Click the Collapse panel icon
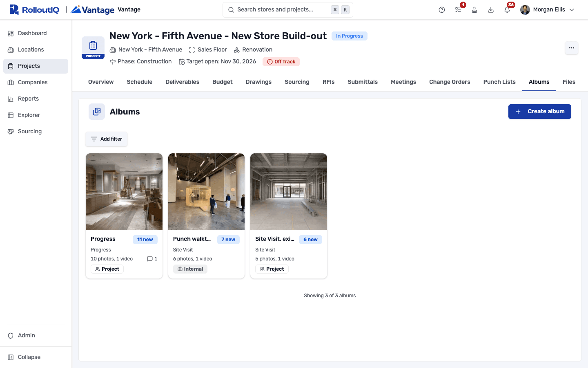Viewport: 588px width, 368px height. 11,357
